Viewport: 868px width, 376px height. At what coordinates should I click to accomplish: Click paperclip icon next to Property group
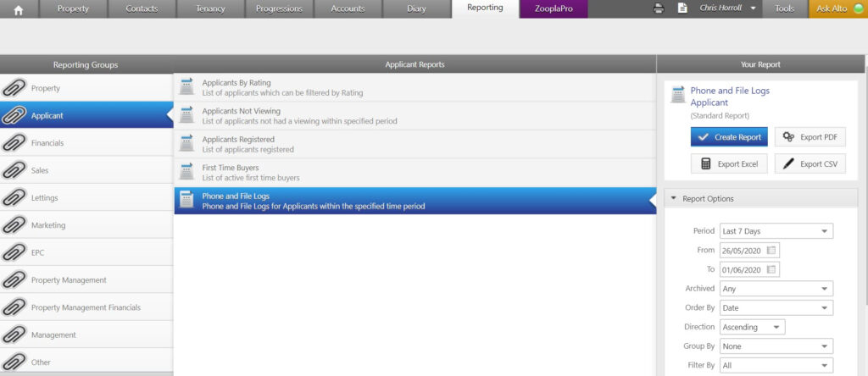[14, 88]
